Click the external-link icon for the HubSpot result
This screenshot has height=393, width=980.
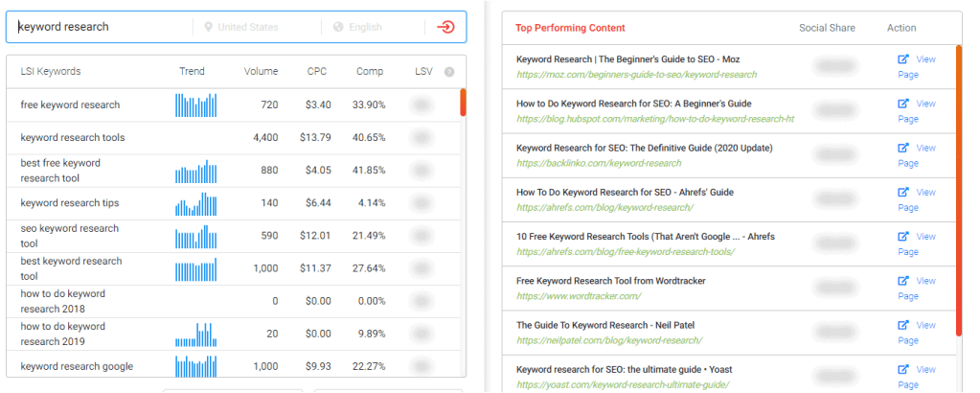click(x=902, y=104)
